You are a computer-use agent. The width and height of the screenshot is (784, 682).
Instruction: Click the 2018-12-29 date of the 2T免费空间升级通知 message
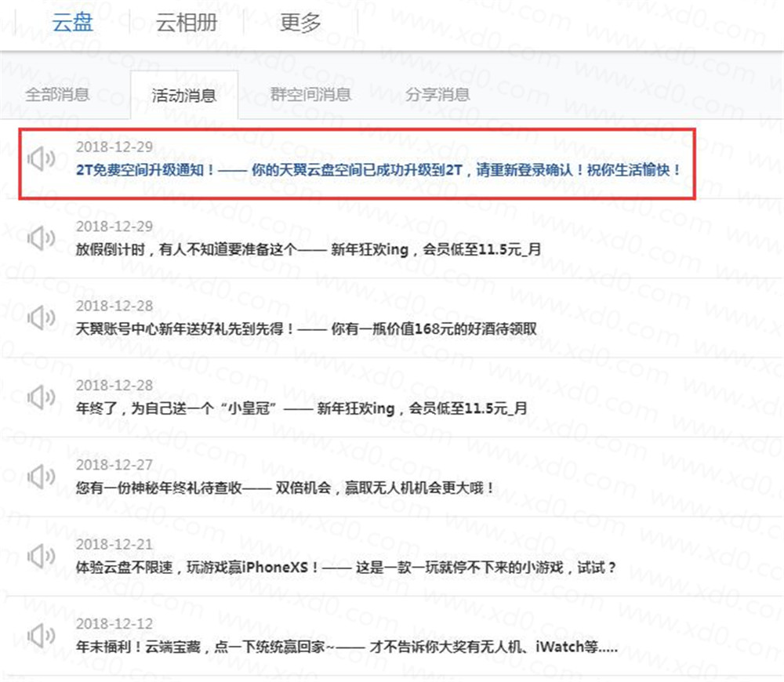coord(114,147)
